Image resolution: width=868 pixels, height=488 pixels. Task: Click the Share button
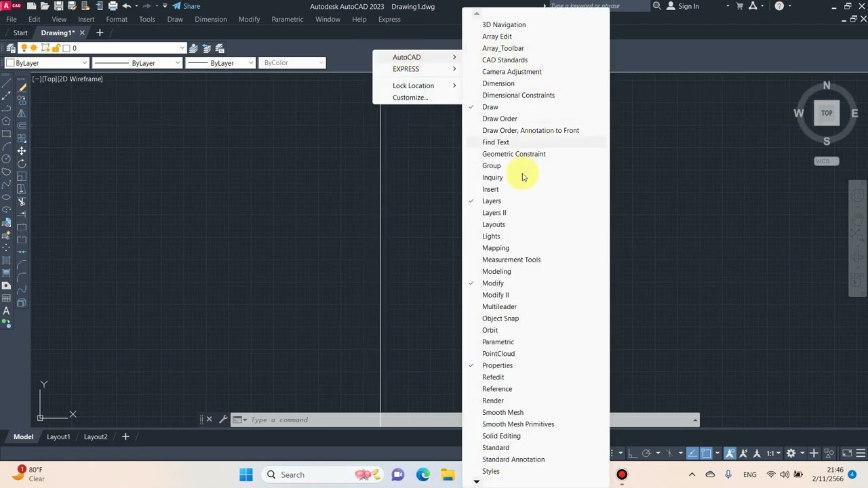pyautogui.click(x=186, y=6)
